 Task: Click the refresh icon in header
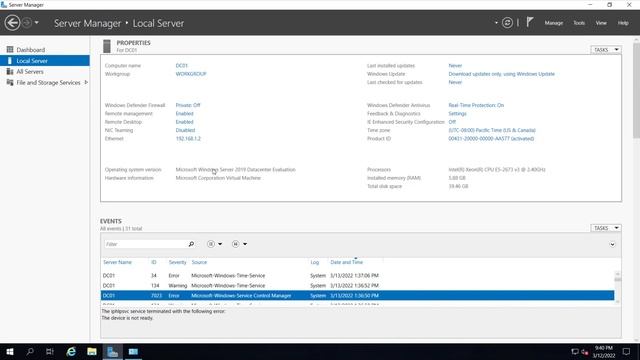pyautogui.click(x=507, y=23)
